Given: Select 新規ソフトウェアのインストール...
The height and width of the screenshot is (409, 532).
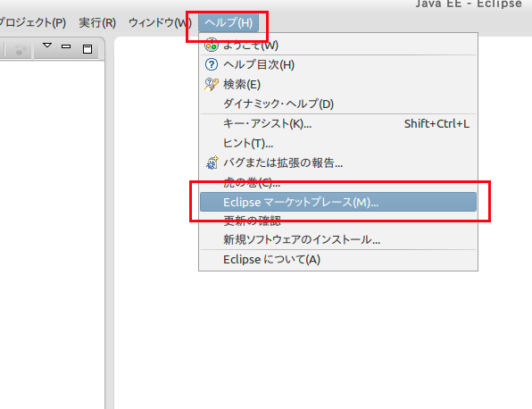Looking at the screenshot, I should click(338, 239).
